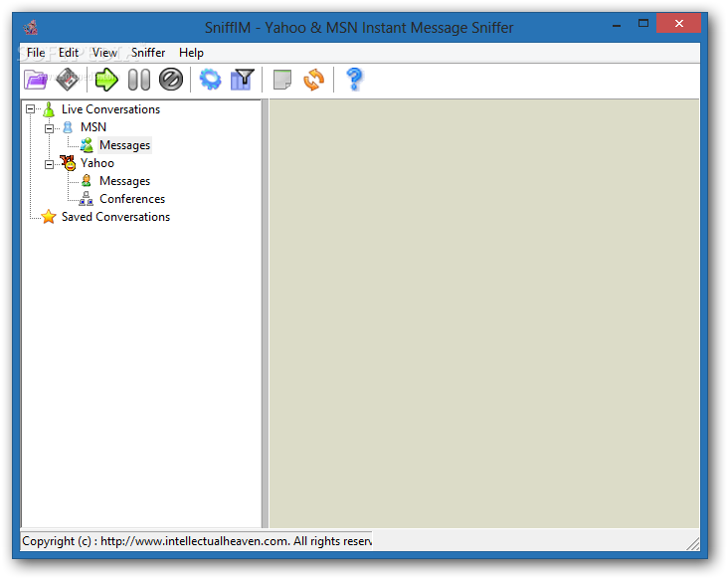Start sniffing with the green arrow
This screenshot has width=728, height=579.
(106, 80)
